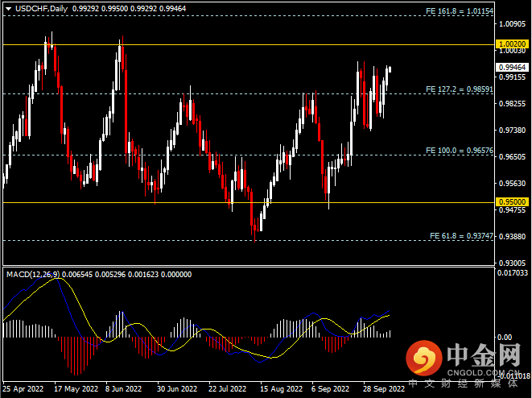Click the 0.95630 price scale value
Screen dimensions: 532x398
point(513,184)
